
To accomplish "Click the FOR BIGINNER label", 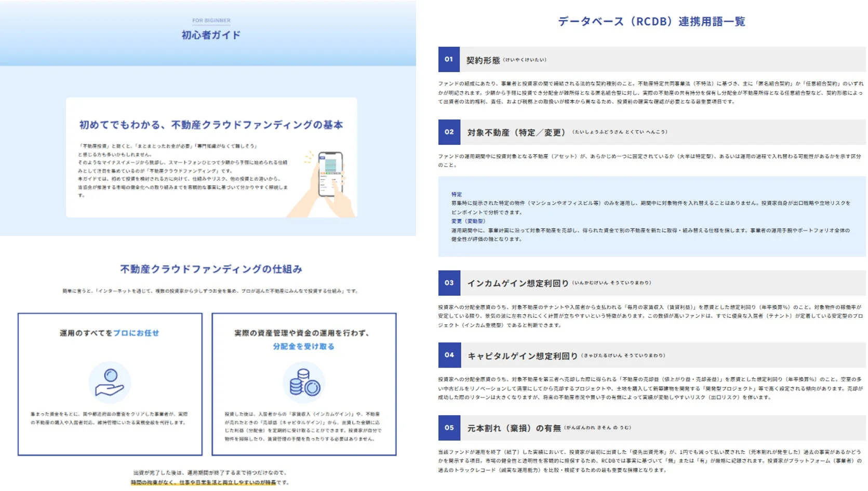I will coord(211,21).
